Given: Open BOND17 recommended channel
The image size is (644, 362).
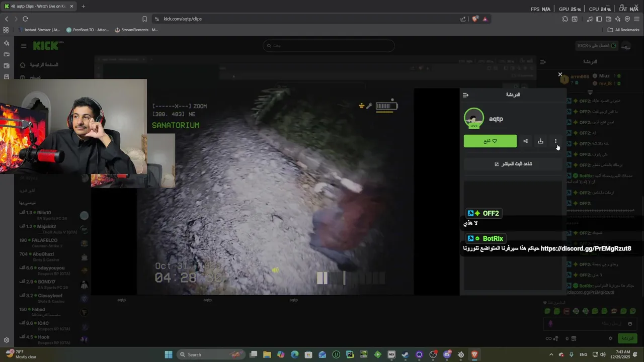Looking at the screenshot, I should pyautogui.click(x=54, y=285).
